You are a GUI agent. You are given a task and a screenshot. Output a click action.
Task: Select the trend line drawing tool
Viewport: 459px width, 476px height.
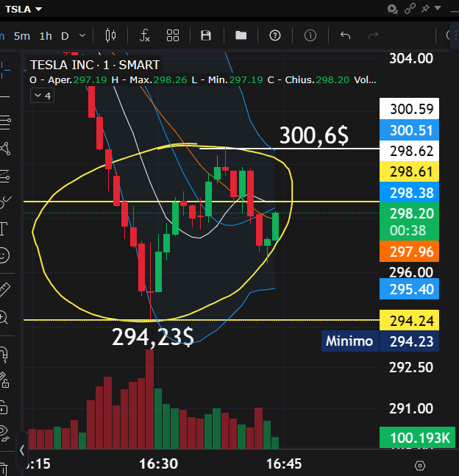pos(4,97)
